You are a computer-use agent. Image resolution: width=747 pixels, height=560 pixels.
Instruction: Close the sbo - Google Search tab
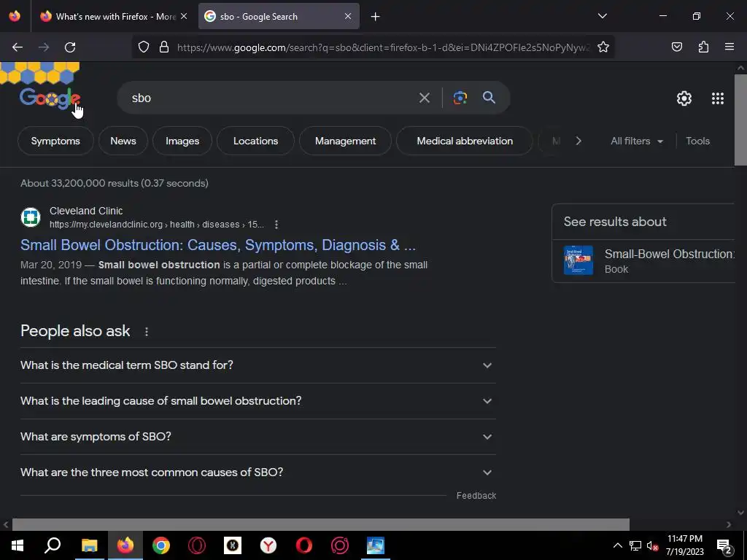pyautogui.click(x=348, y=16)
